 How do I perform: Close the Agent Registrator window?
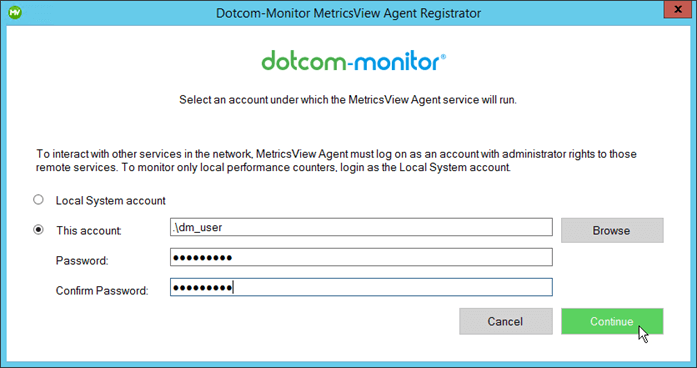pos(678,9)
